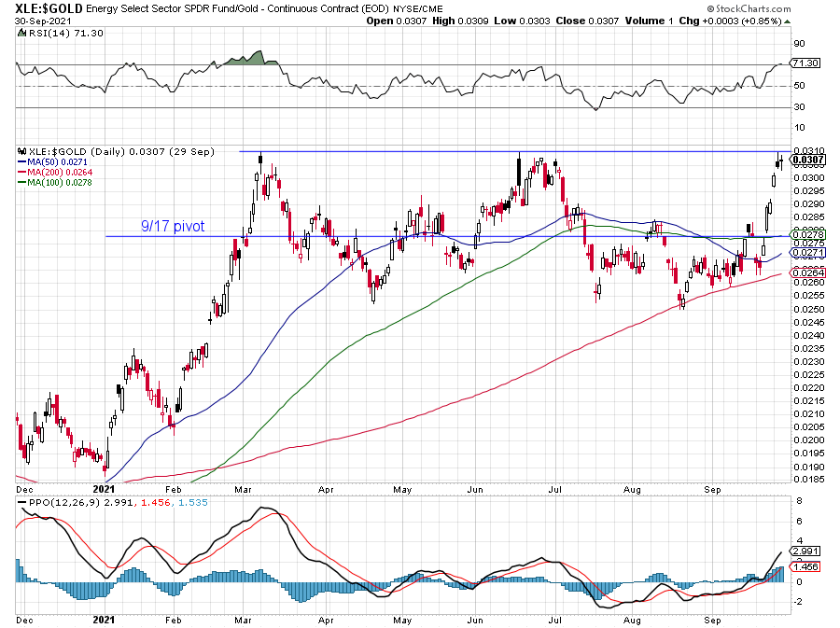Screen dimensions: 840x628
Task: Click the 30-Sep-2021 date label
Action: coord(42,21)
